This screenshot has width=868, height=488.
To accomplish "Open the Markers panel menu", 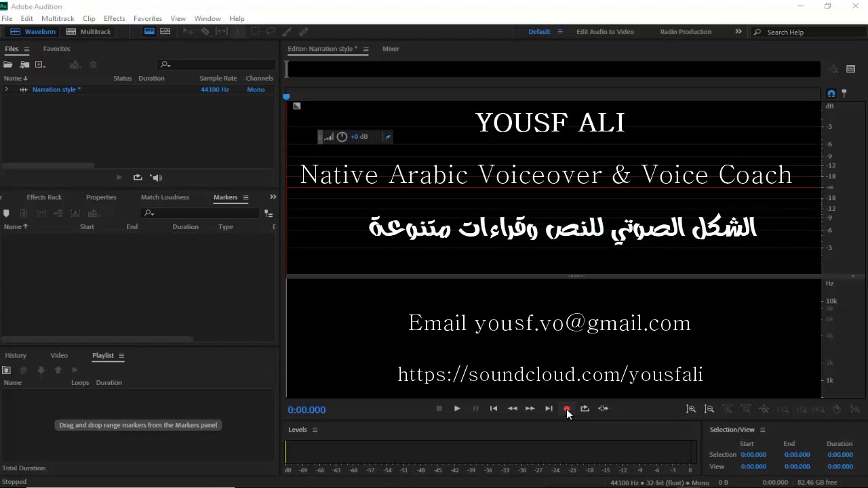I will [245, 197].
